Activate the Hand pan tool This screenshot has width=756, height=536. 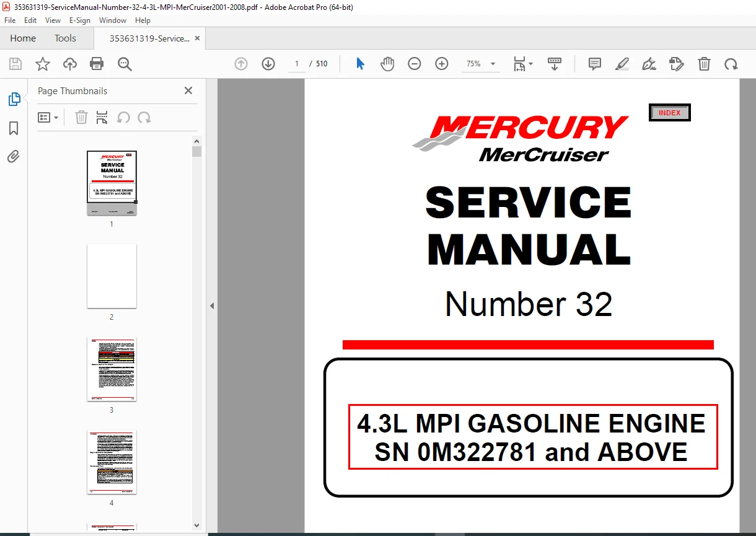coord(387,64)
